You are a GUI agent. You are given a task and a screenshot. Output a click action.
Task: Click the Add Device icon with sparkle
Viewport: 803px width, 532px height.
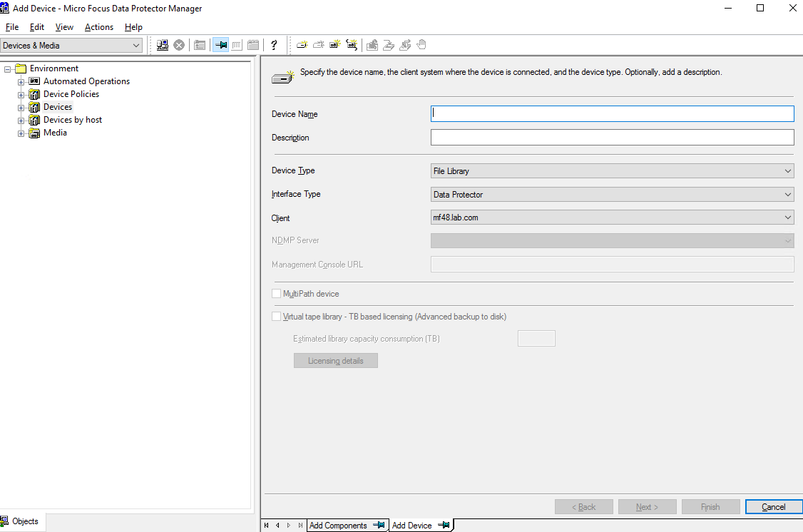click(302, 45)
